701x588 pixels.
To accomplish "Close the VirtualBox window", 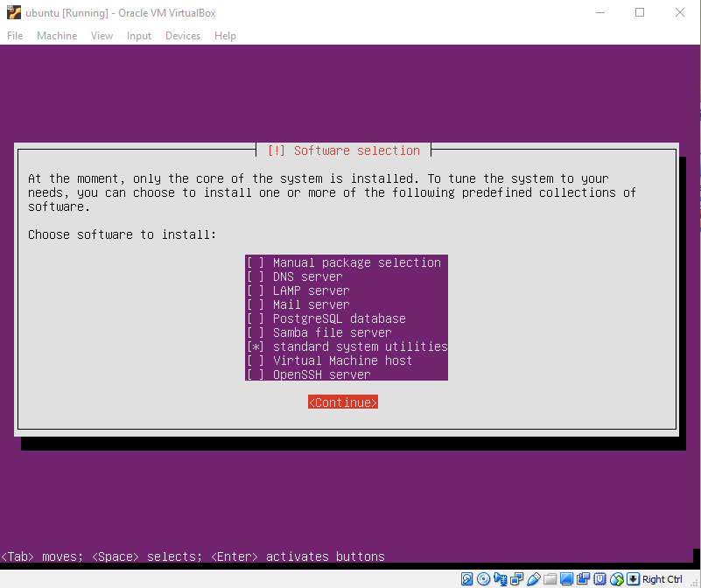I will [x=679, y=12].
